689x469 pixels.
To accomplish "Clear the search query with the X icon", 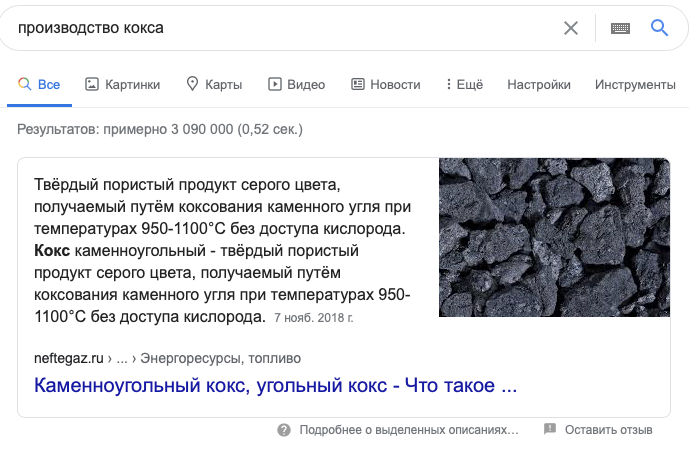I will tap(571, 28).
